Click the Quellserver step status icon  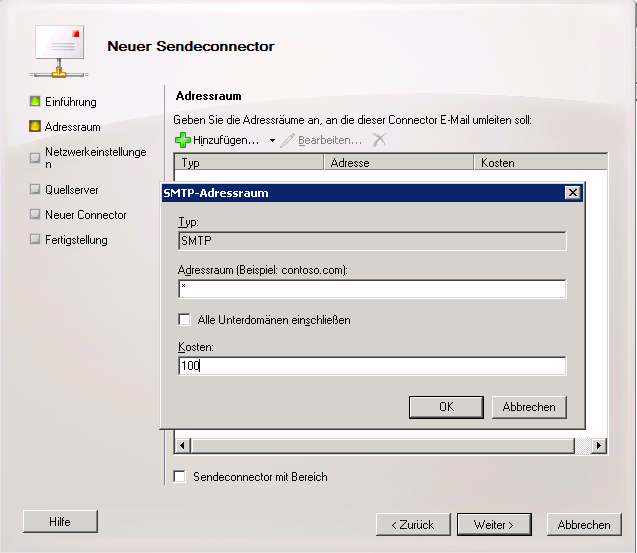pos(35,190)
